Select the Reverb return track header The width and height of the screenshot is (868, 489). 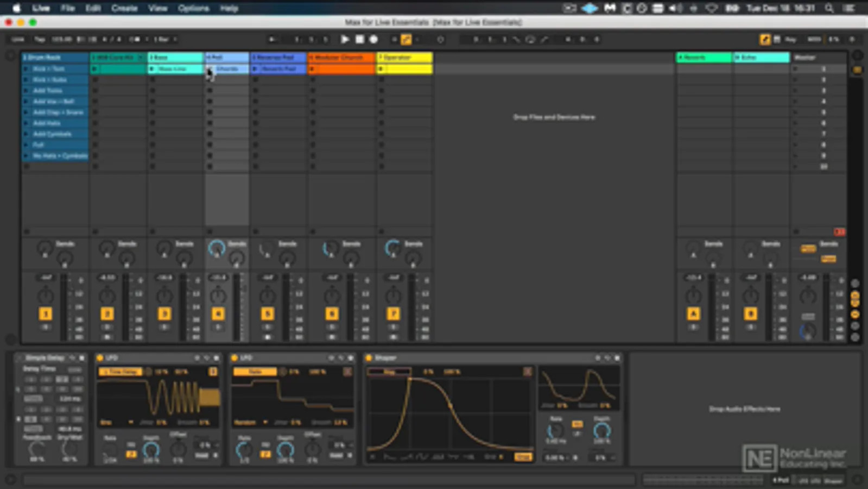coord(704,57)
